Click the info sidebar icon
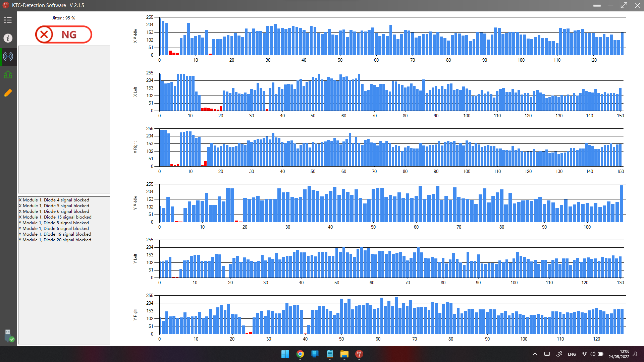644x362 pixels. pos(8,38)
